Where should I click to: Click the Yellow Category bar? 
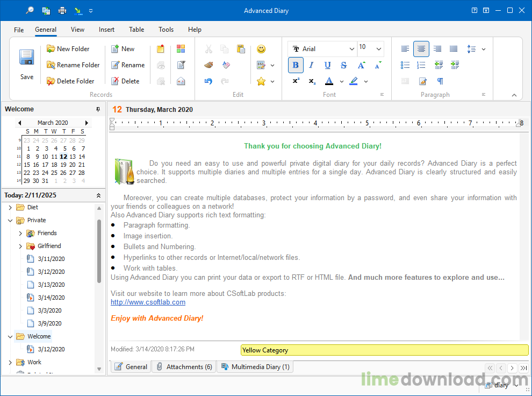coord(384,350)
